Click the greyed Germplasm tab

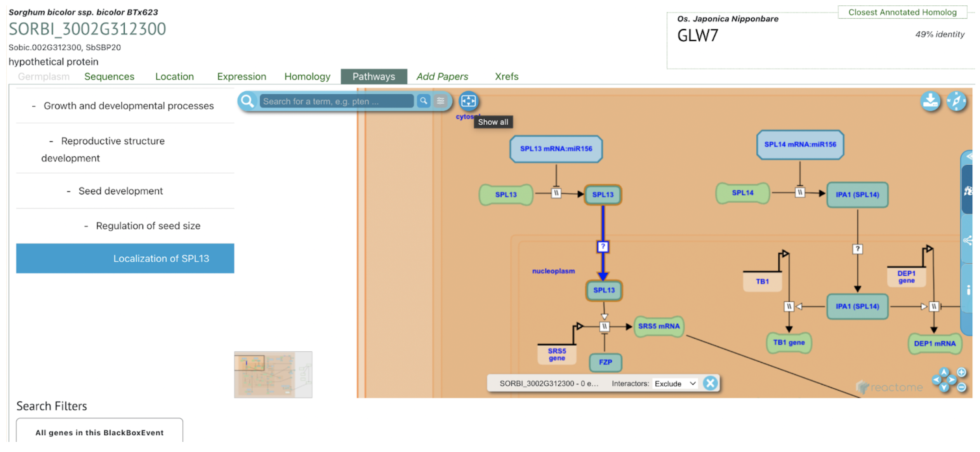tap(43, 76)
